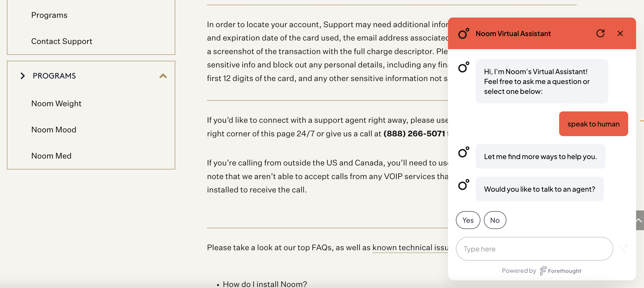
Task: Click the Noom Virtual Assistant refresh icon
Action: coord(600,33)
